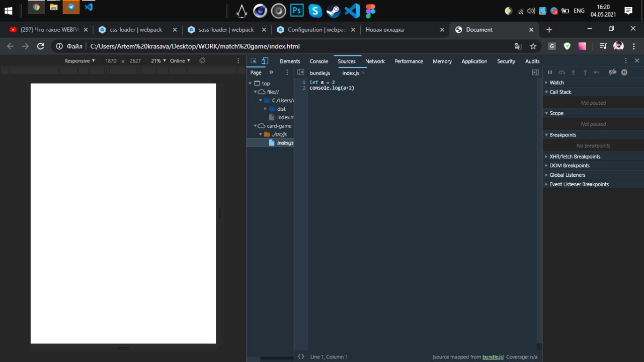644x362 pixels.
Task: Switch to the Console tab
Action: click(318, 61)
